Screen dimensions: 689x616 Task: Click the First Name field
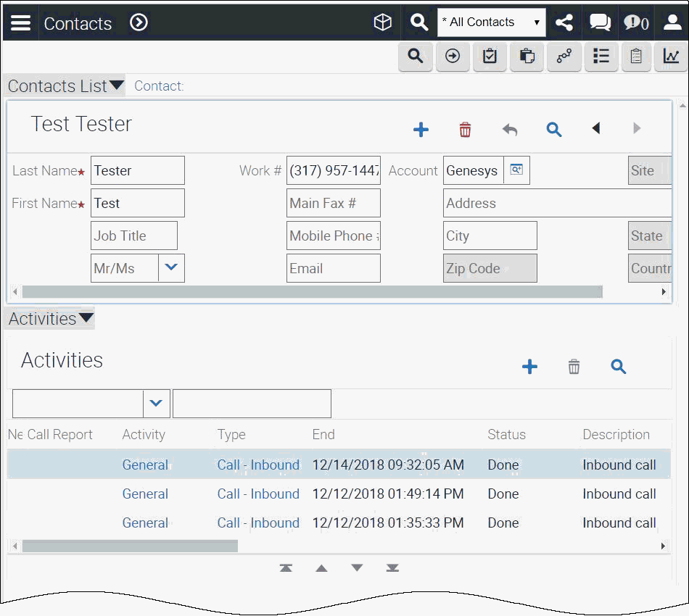[138, 203]
